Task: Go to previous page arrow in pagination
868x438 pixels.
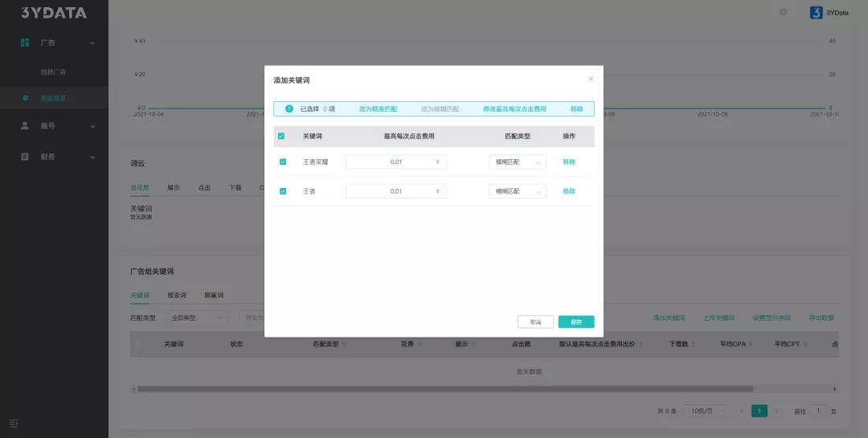Action: pos(741,411)
